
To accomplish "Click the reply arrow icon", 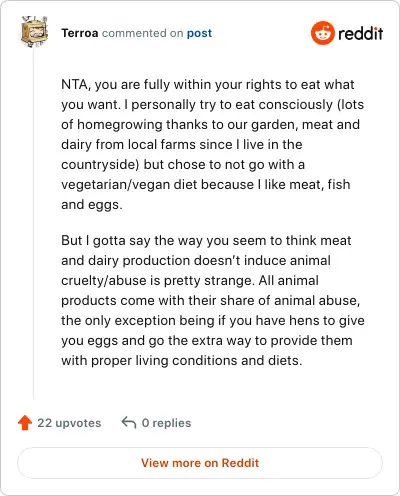I will (x=129, y=422).
